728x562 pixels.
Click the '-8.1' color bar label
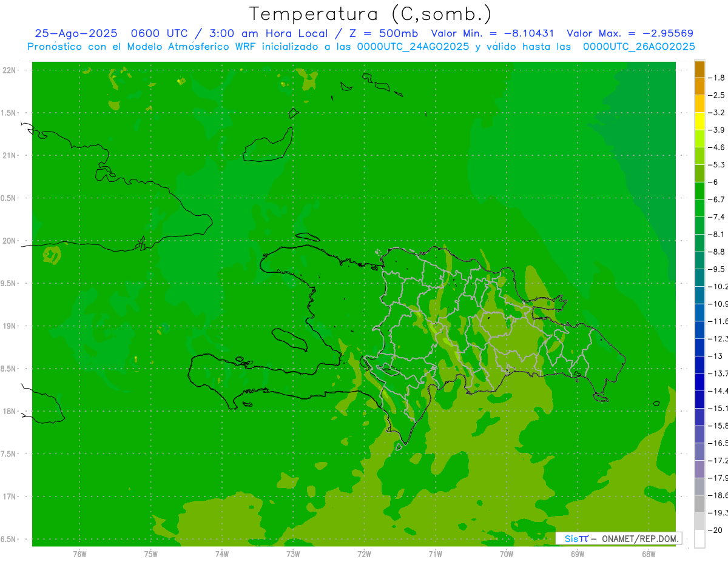(718, 235)
